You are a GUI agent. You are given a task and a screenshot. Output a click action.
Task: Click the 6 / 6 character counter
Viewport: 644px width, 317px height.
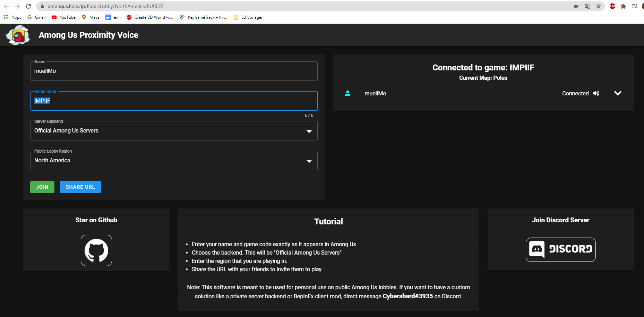[309, 115]
